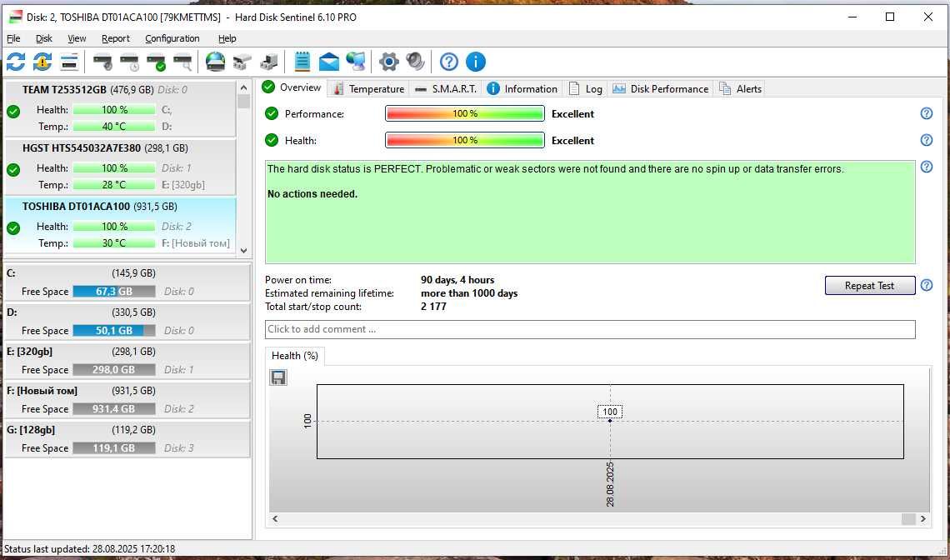Screen dimensions: 950x560
Task: Click help icon beside Health bar
Action: point(927,140)
